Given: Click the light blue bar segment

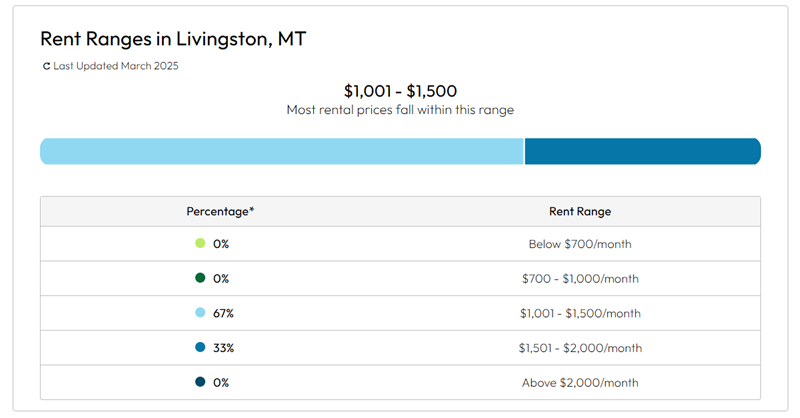Looking at the screenshot, I should tap(281, 151).
